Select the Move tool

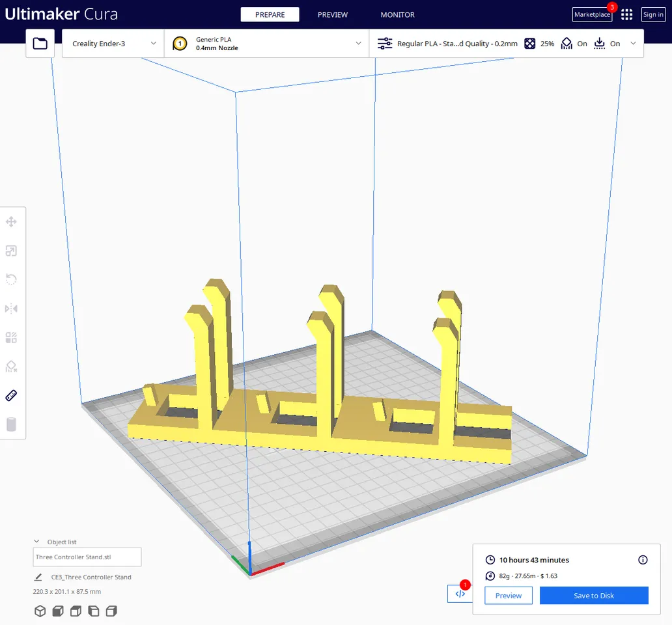11,221
